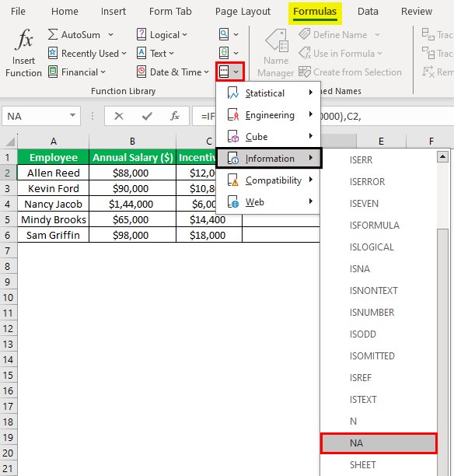The width and height of the screenshot is (454, 476).
Task: Click the function list scrollbar thumb
Action: 442,352
